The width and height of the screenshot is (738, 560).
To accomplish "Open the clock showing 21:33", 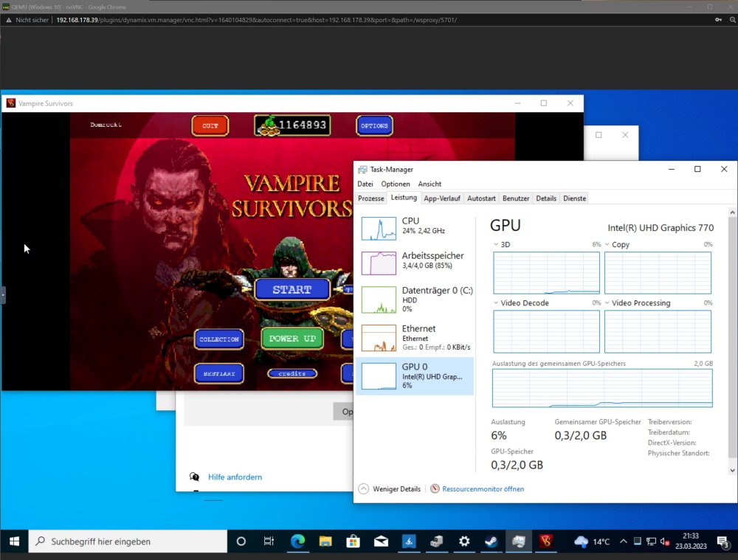I will click(691, 541).
